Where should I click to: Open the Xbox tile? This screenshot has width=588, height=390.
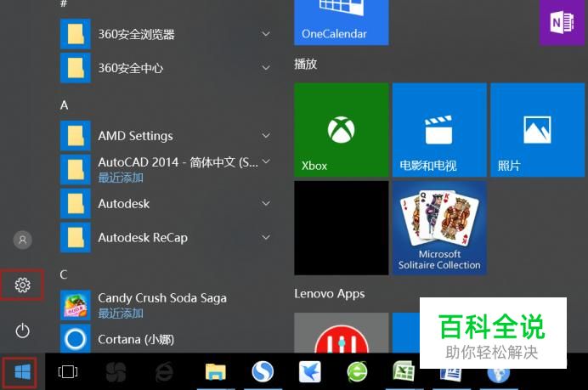coord(342,130)
